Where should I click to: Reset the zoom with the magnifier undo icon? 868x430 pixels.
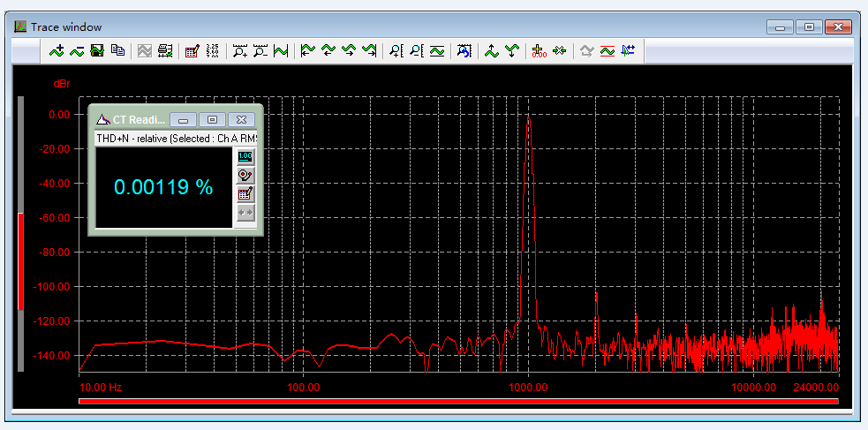pyautogui.click(x=464, y=51)
